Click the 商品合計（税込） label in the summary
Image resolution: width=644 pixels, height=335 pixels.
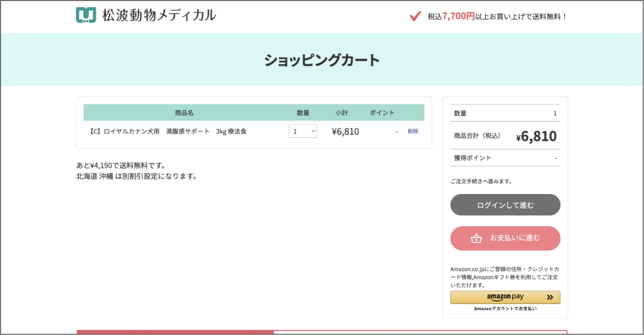[477, 136]
